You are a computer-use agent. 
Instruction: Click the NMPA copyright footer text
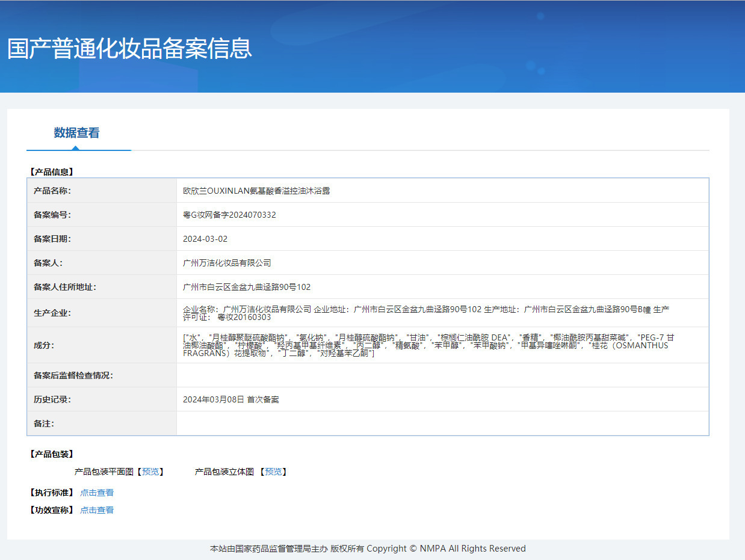368,549
